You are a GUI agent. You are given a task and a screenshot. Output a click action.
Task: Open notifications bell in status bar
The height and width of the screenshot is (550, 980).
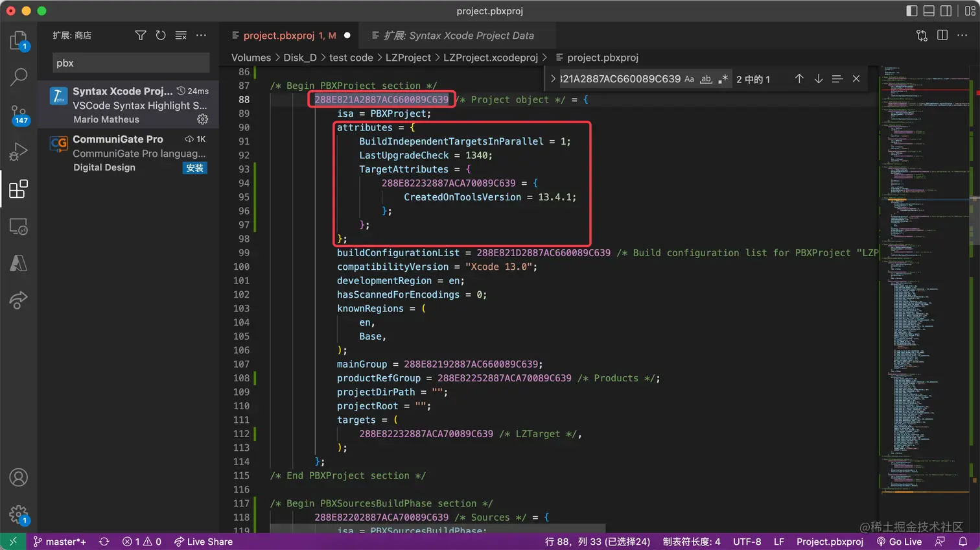pos(963,542)
